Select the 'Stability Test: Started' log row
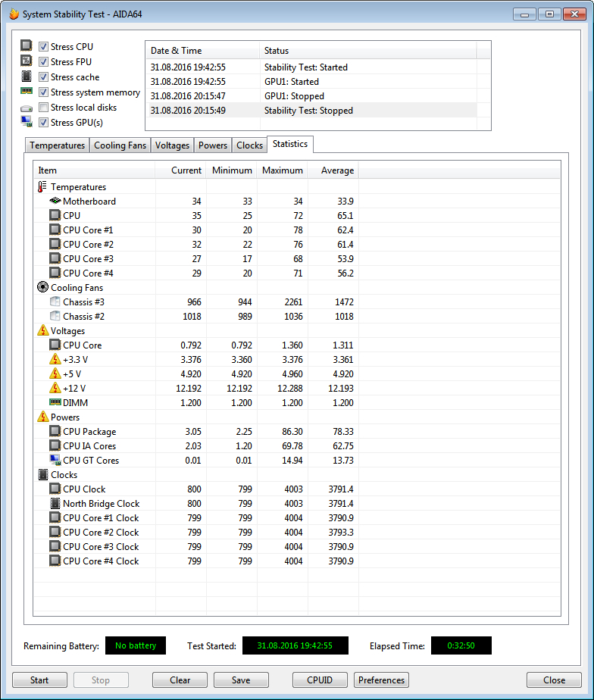 tap(311, 67)
